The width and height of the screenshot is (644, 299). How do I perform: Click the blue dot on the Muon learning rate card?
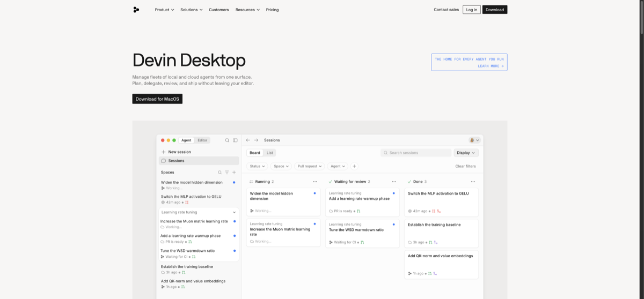point(314,224)
